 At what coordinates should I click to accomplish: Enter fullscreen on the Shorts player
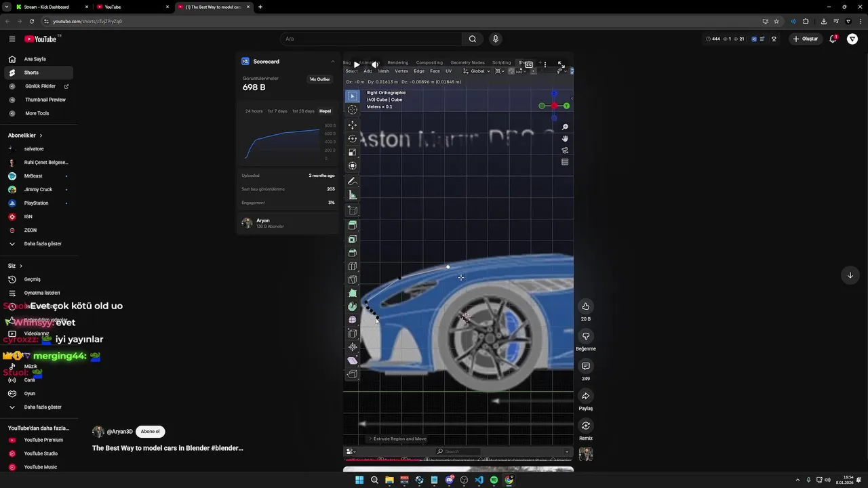[561, 64]
